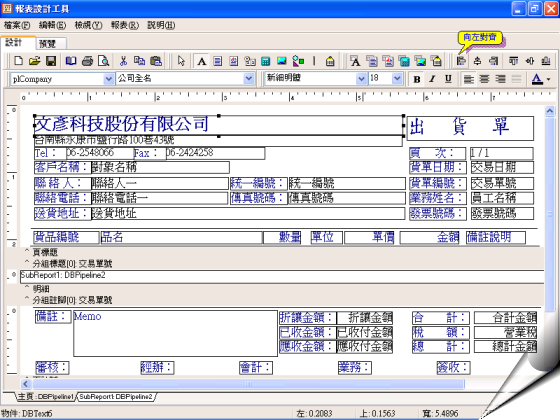This screenshot has width=560, height=420.
Task: Open print preview with the magnifier icon
Action: coord(104,61)
